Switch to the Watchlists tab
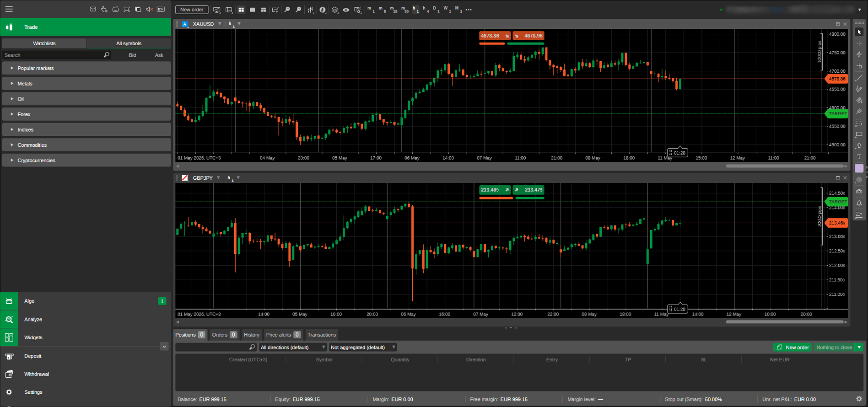Viewport: 868px width, 407px height. (x=44, y=43)
